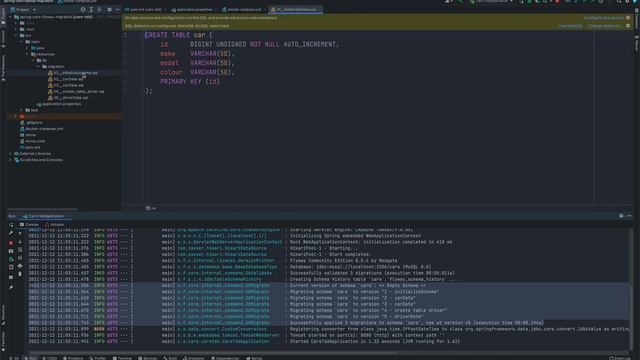Select the V1__initialiseSchema.sql editor tab

pyautogui.click(x=296, y=9)
